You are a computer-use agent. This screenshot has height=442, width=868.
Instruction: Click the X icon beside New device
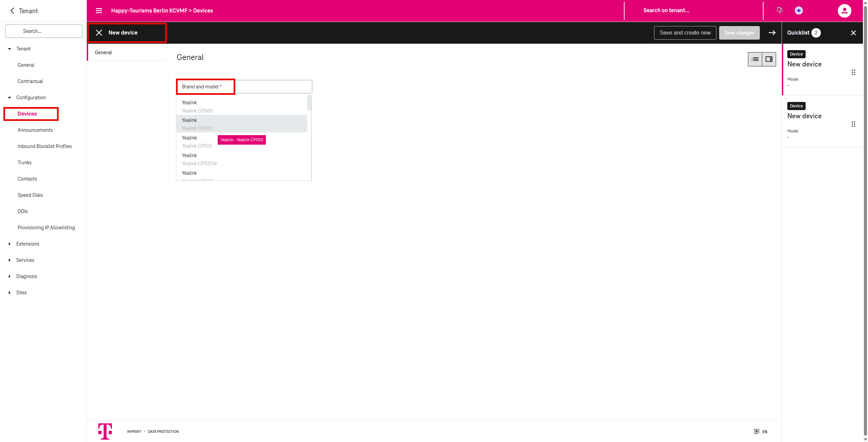coord(99,33)
